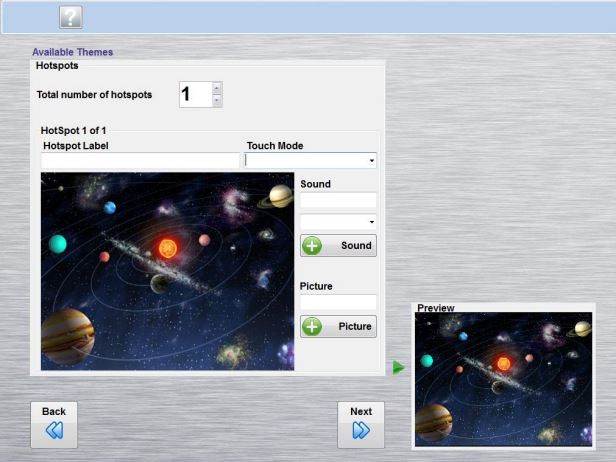The image size is (616, 462).
Task: Increase the total number of hotspots
Action: pos(217,89)
